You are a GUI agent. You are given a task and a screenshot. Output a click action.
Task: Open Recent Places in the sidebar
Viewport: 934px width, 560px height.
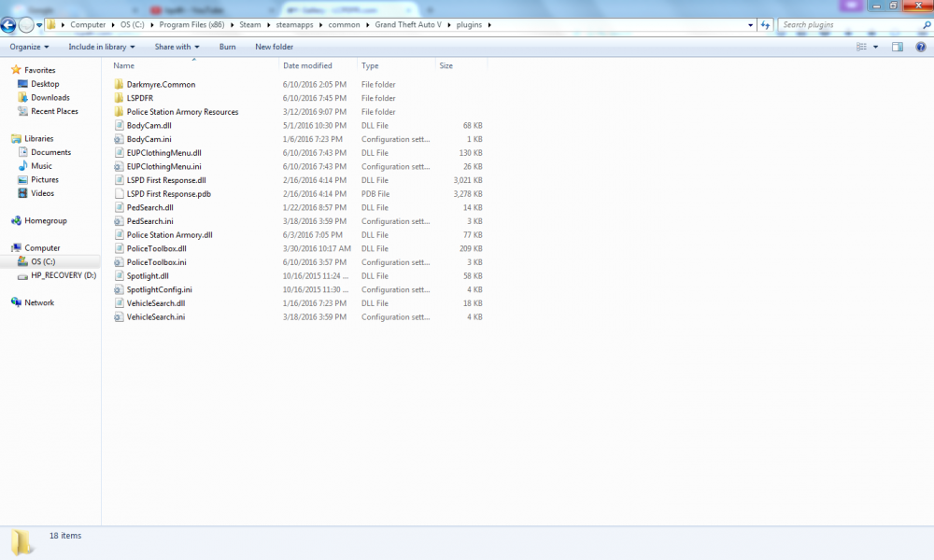(x=54, y=111)
